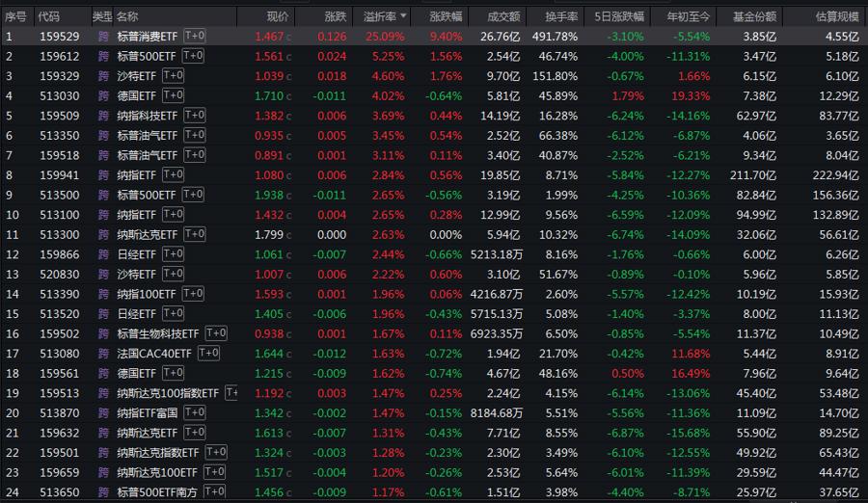Click the 82.84亿 fund shares value

click(756, 196)
